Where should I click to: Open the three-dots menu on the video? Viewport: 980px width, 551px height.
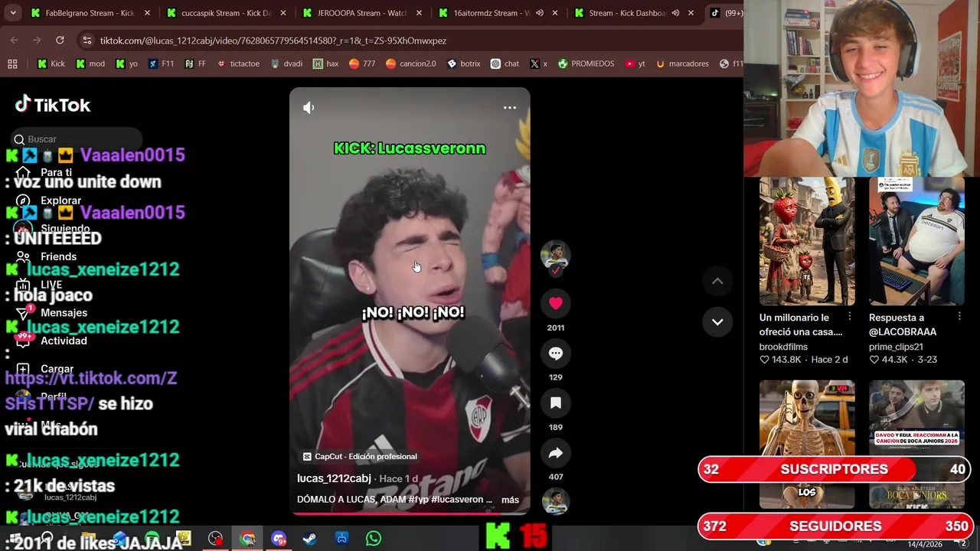tap(509, 108)
